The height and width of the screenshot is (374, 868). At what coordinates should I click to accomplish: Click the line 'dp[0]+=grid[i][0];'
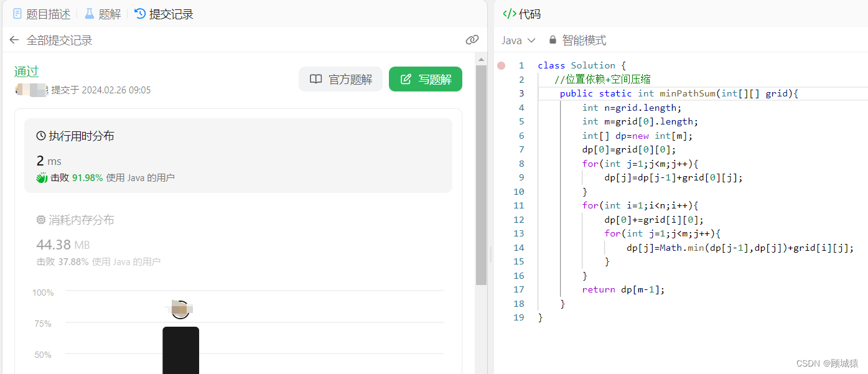654,220
